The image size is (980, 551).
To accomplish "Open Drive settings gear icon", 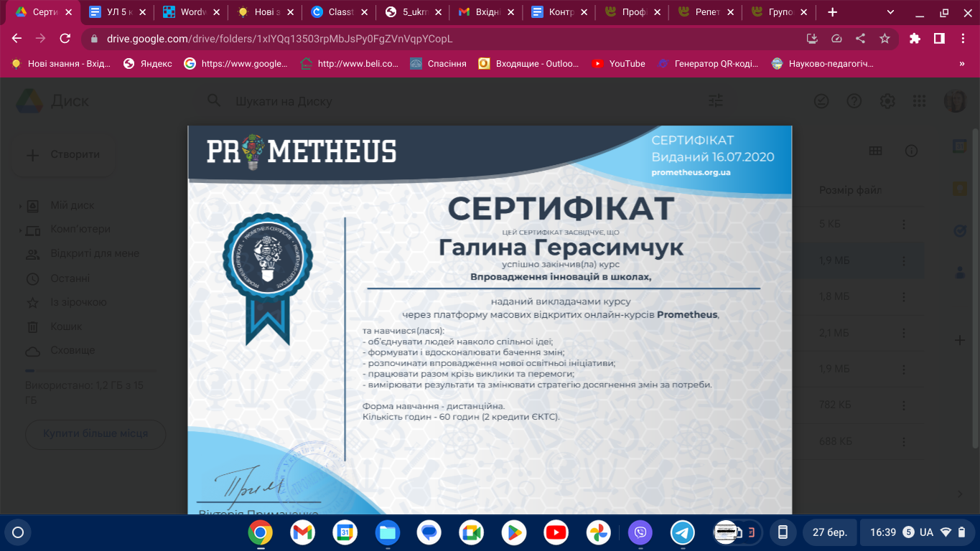I will (x=887, y=101).
